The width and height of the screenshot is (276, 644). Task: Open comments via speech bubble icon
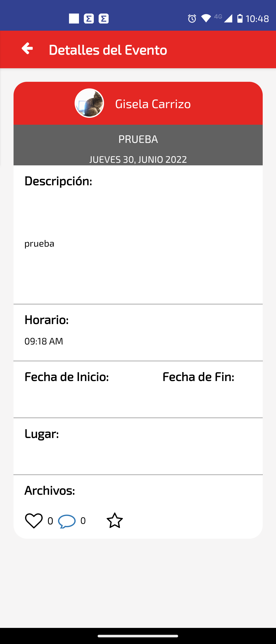click(x=67, y=521)
